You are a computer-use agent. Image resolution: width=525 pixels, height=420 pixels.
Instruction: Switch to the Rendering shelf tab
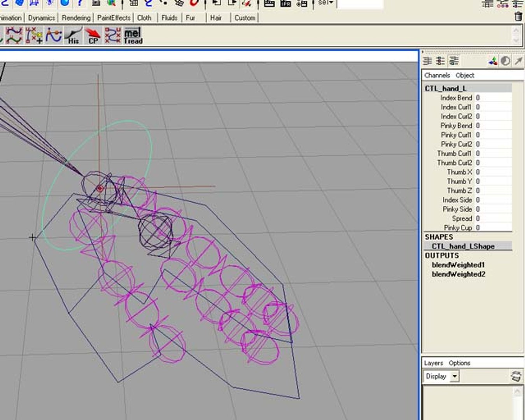click(x=76, y=18)
